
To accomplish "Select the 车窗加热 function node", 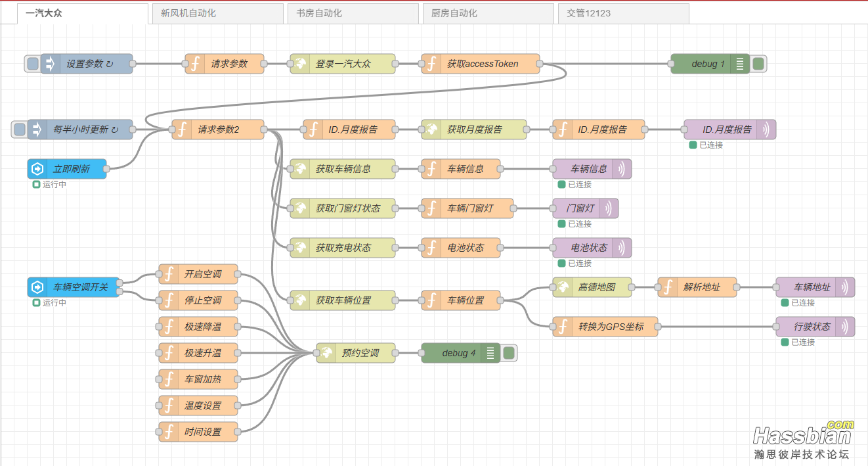I will (x=198, y=379).
